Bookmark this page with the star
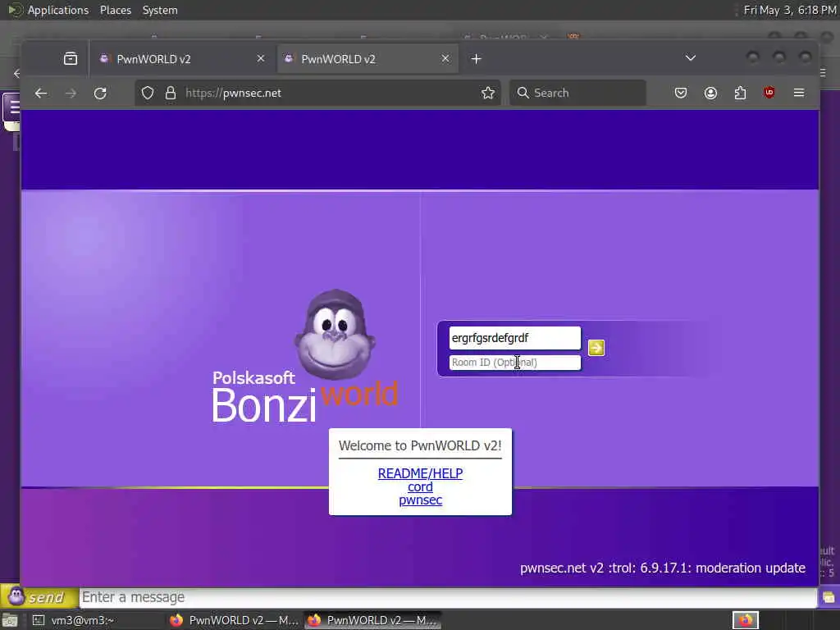The image size is (840, 630). click(488, 94)
